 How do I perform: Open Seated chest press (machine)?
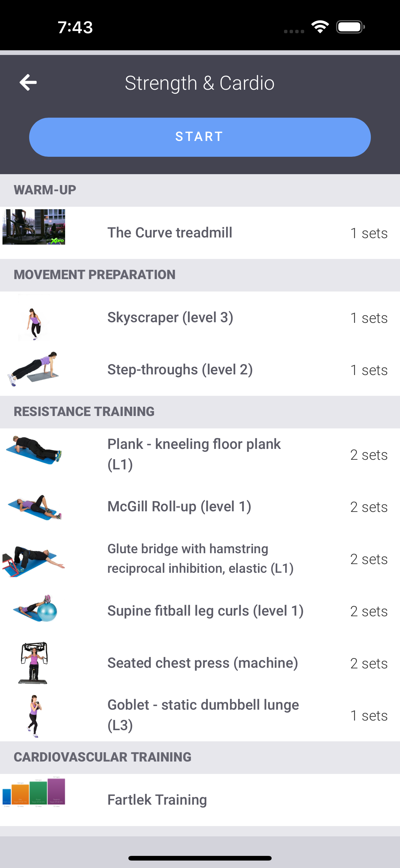point(200,663)
